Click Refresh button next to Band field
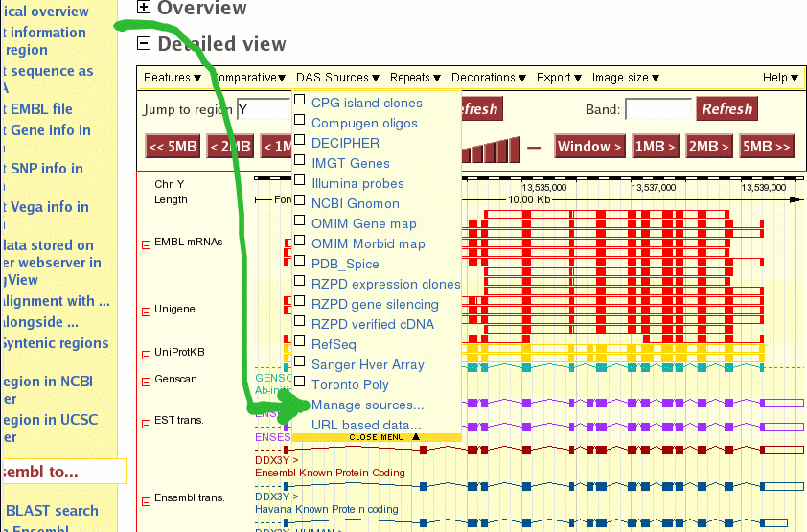 [x=726, y=109]
